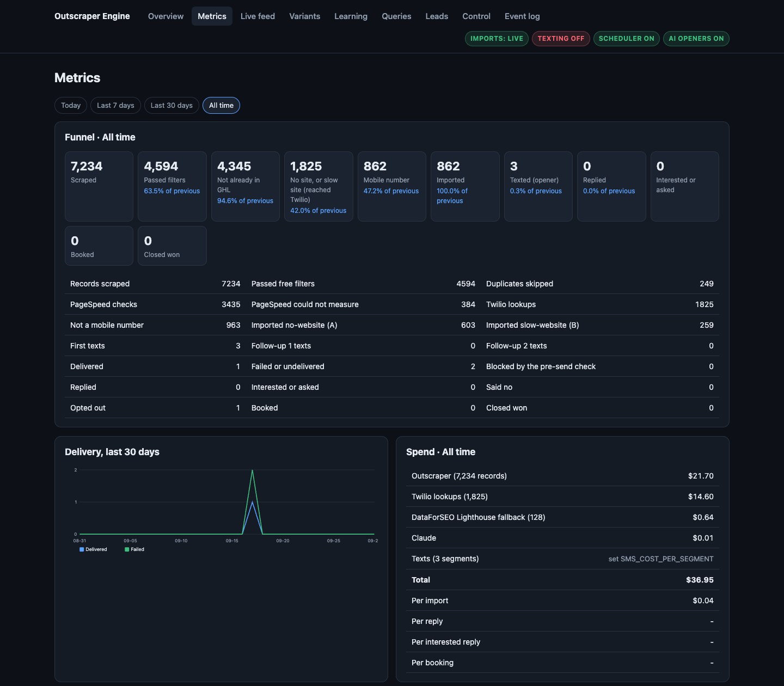Click the AI OPENERS ON badge
The height and width of the screenshot is (686, 784).
click(696, 39)
